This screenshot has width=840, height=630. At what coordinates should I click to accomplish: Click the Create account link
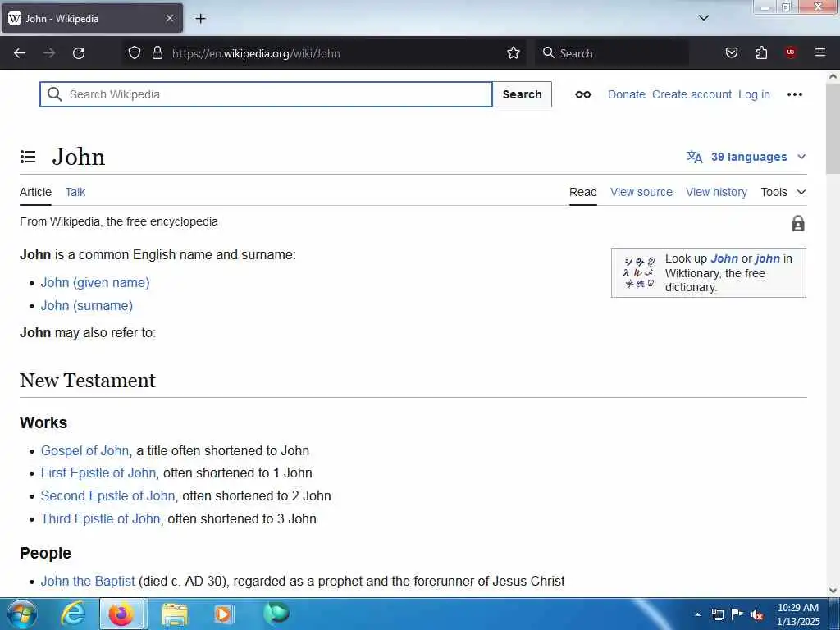pyautogui.click(x=692, y=94)
